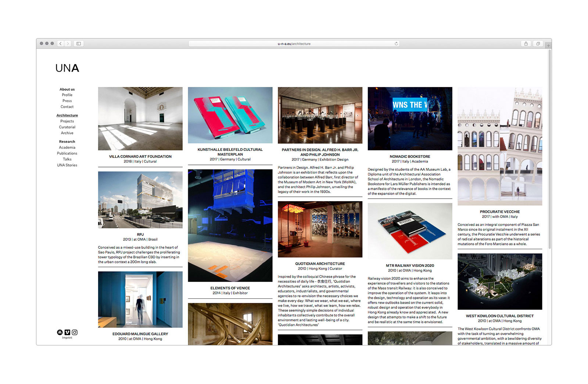
Task: Open the Vimeo social link
Action: [67, 332]
